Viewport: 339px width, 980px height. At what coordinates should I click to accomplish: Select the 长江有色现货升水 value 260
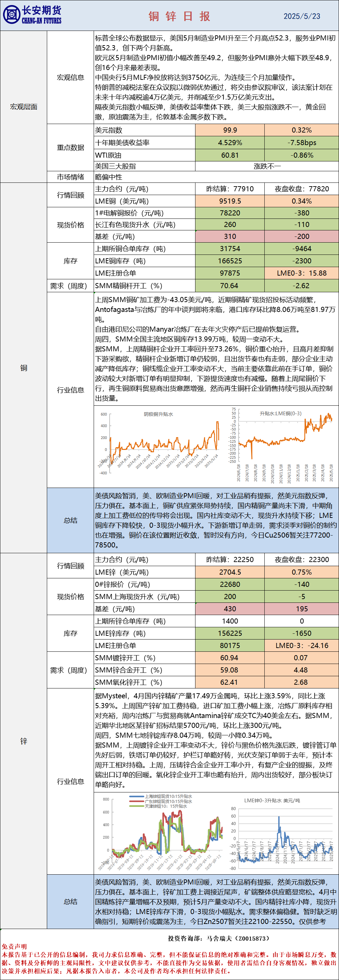pyautogui.click(x=230, y=225)
